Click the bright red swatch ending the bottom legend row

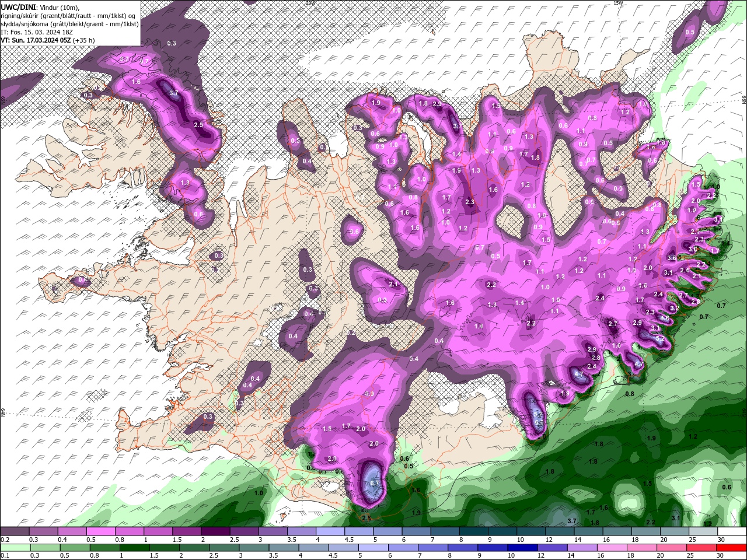(731, 548)
